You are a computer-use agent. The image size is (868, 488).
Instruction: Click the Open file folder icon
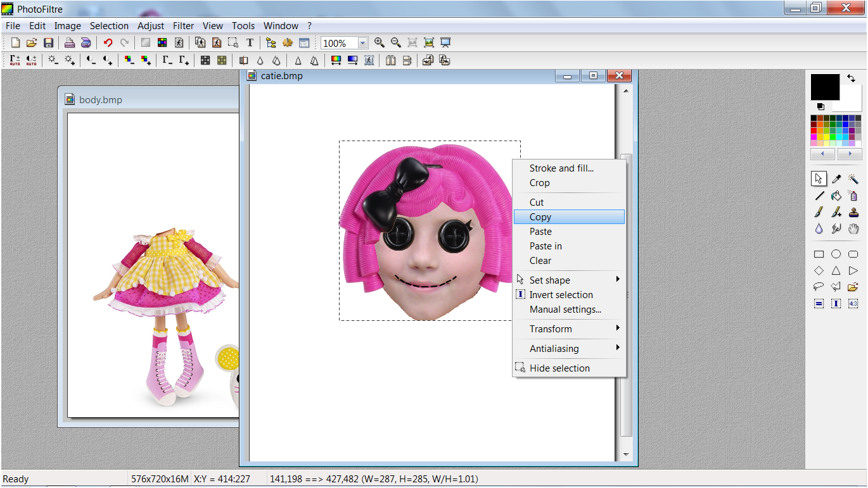(x=32, y=43)
